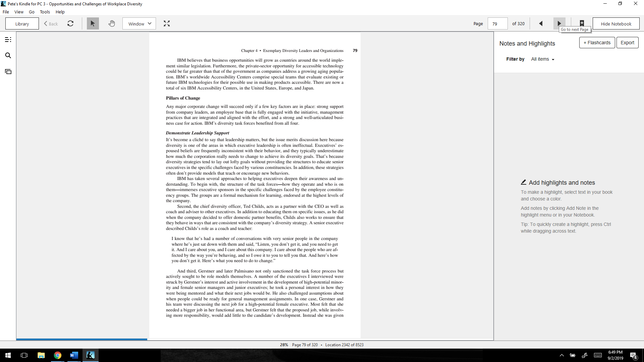Open the Windows Ink pen icon in tray
This screenshot has width=644, height=362.
[x=585, y=355]
